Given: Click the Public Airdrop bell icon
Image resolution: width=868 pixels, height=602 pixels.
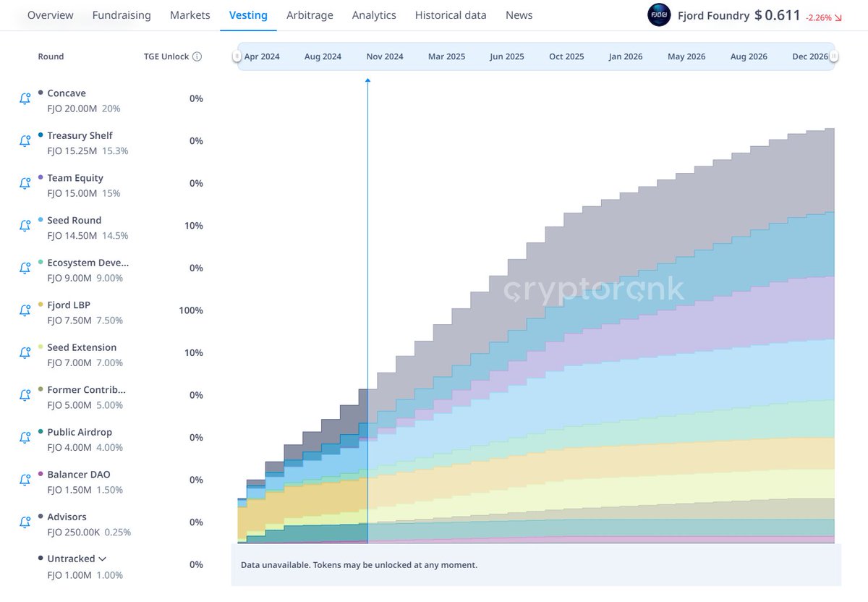Looking at the screenshot, I should (25, 437).
